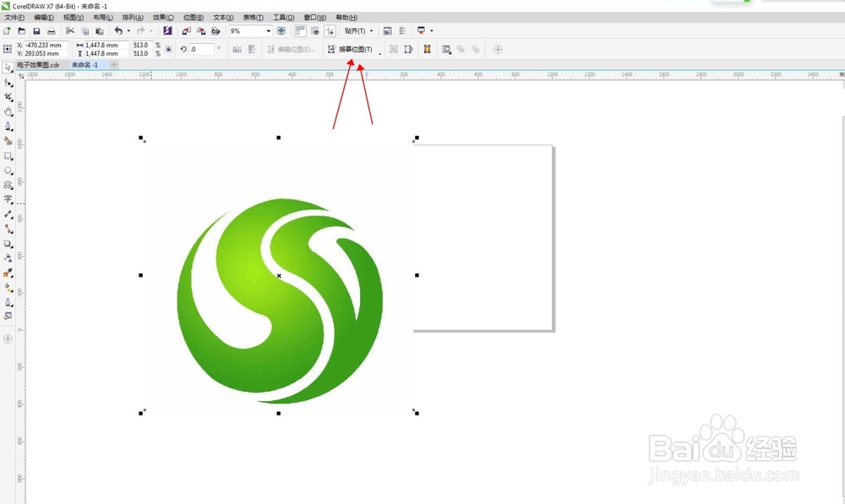845x504 pixels.
Task: Select the Crop tool
Action: 8,97
